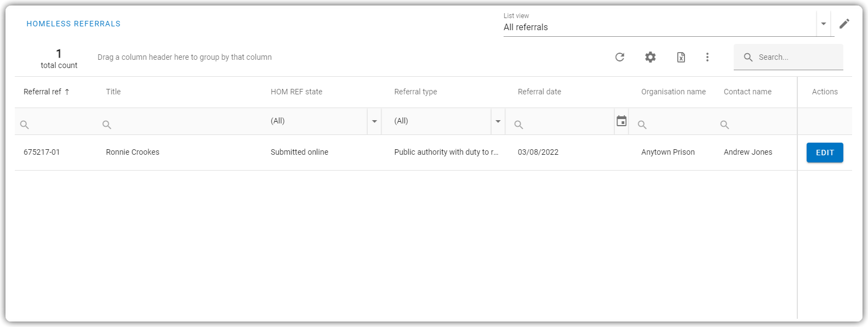Select referral ref 675217-01 cell
Screen dimensions: 868x327
(42, 153)
